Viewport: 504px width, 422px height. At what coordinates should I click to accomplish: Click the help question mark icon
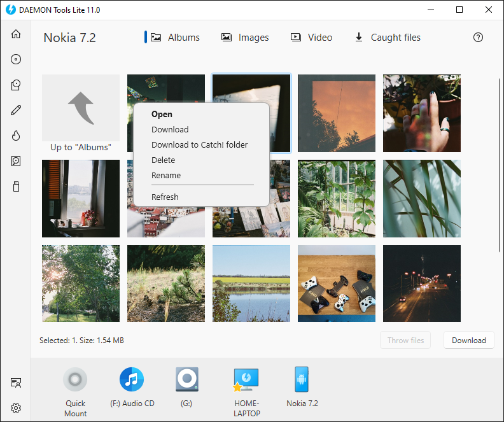coord(479,38)
